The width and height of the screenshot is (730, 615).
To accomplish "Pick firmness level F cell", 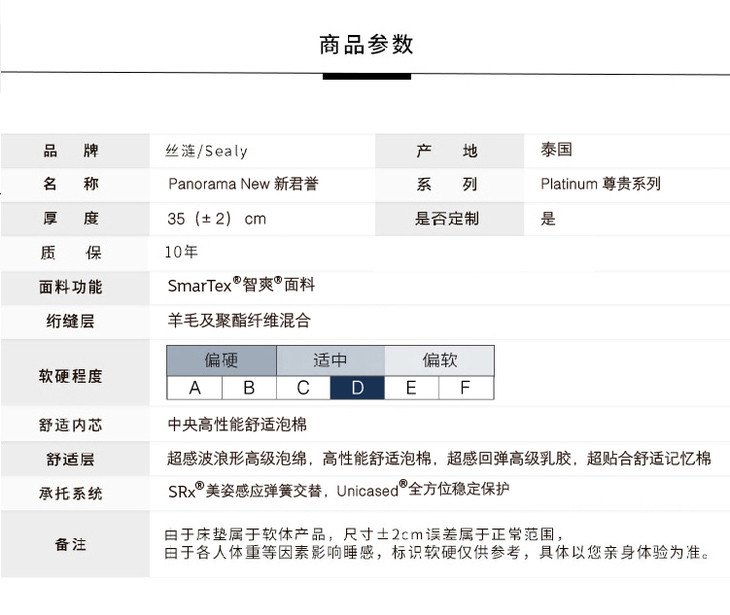I will 465,388.
